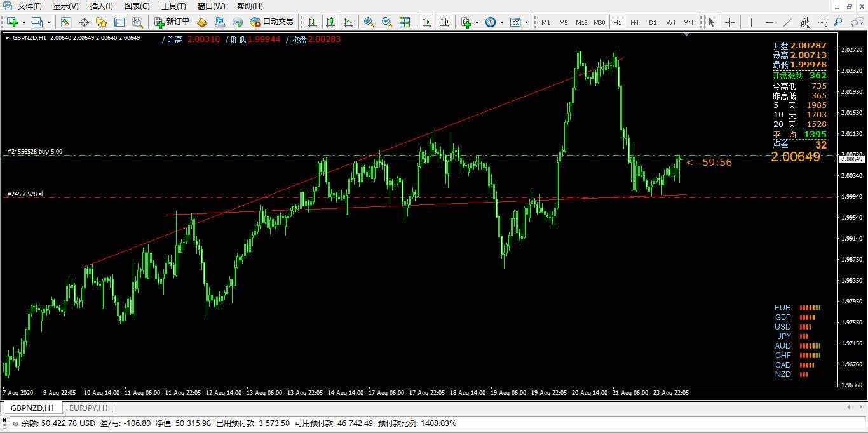Viewport: 868px width, 433px height.
Task: Select the MN timeframe
Action: (688, 22)
